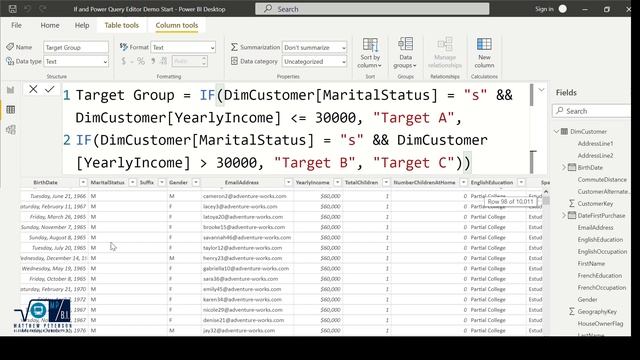Click the Fields pane Search box

592,111
